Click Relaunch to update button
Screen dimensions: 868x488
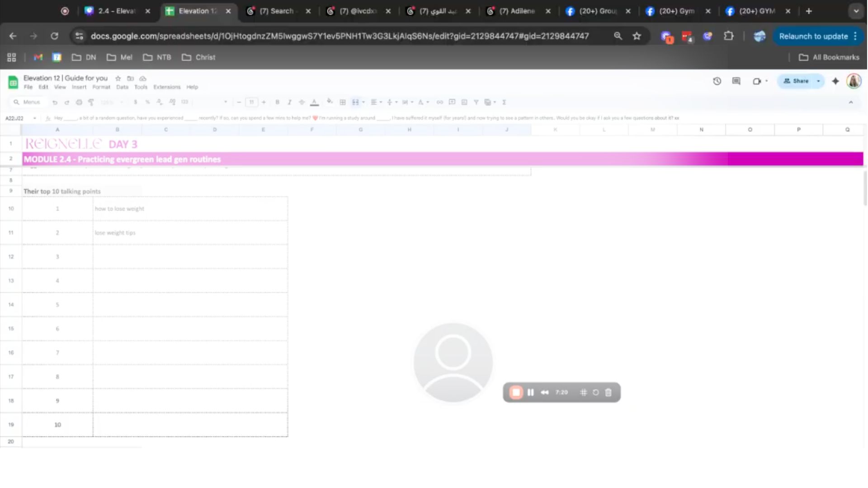point(813,36)
